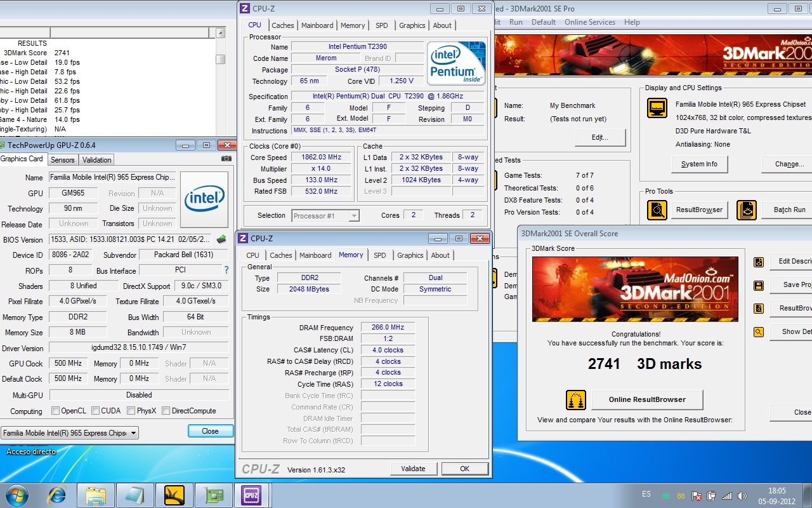Screen dimensions: 812x508
Task: Open the Processor #1 selection dropdown
Action: [325, 216]
